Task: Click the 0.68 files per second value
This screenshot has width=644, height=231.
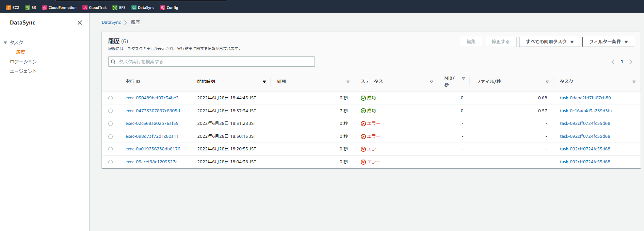Action: [543, 98]
